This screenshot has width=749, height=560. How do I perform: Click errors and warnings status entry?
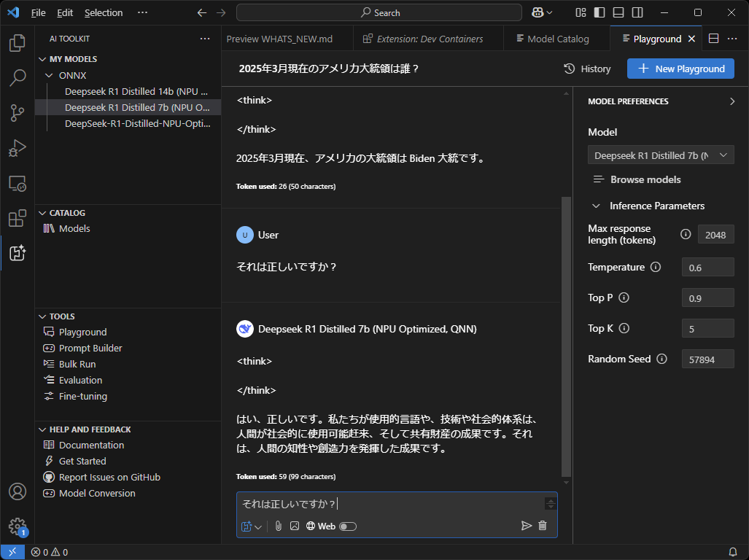[49, 553]
